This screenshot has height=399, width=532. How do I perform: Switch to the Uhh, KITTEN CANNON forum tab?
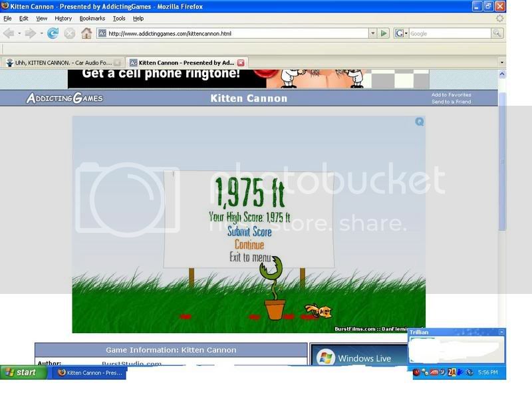[x=63, y=63]
